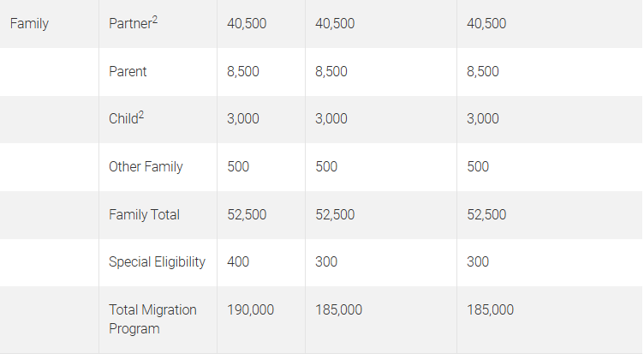Click the Total Migration Program label
The height and width of the screenshot is (354, 644).
point(152,319)
